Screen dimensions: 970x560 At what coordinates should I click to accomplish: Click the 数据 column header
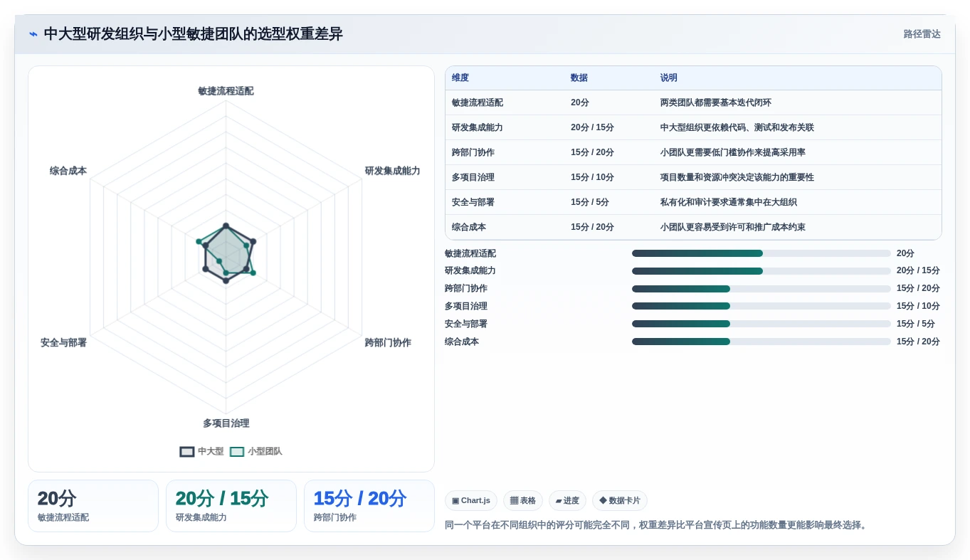(x=579, y=78)
